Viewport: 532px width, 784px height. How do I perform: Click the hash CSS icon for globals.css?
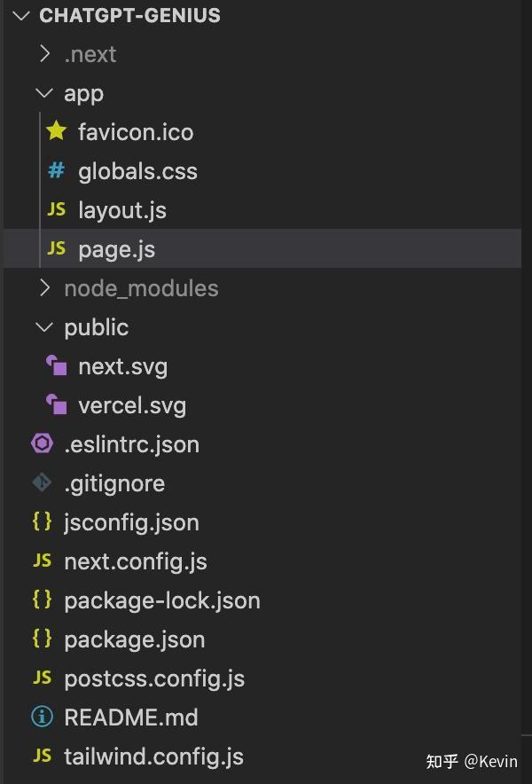click(57, 171)
